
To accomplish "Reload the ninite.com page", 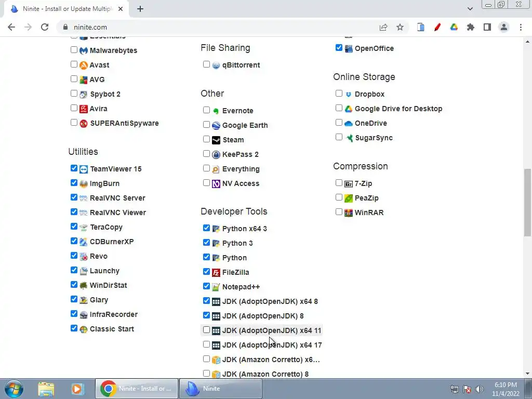I will point(45,27).
